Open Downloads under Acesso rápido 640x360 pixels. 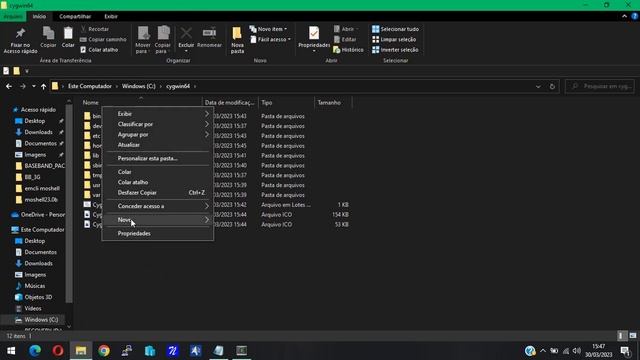click(38, 132)
